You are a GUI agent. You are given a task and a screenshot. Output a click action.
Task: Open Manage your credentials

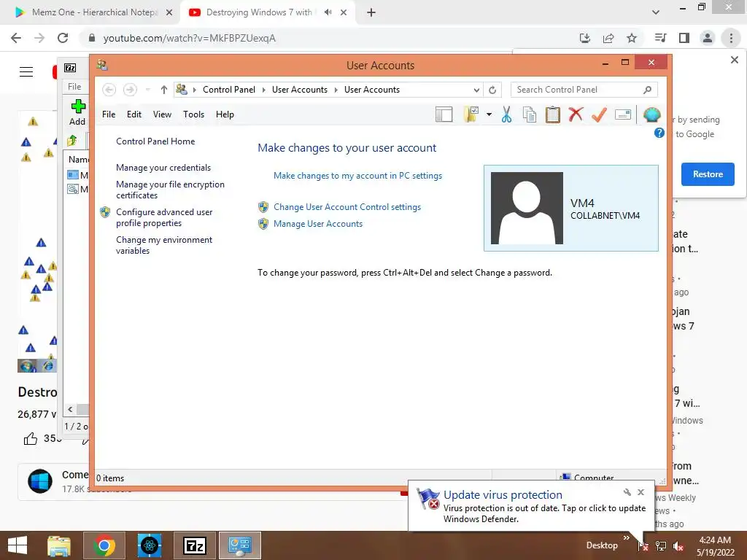[163, 168]
